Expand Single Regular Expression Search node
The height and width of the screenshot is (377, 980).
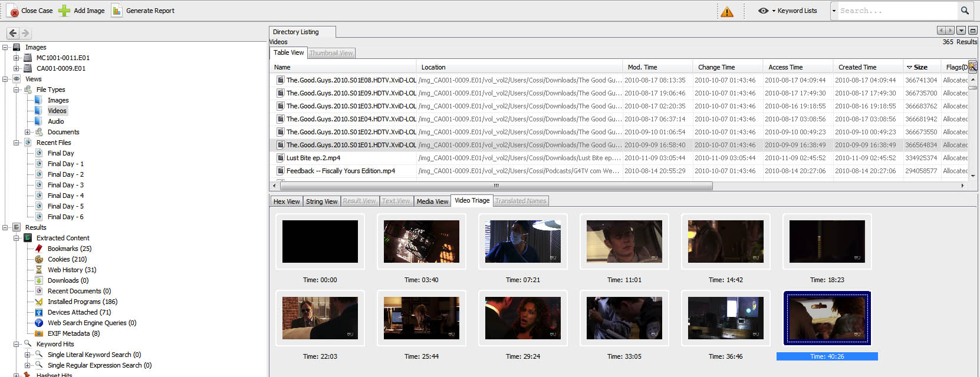pyautogui.click(x=28, y=365)
